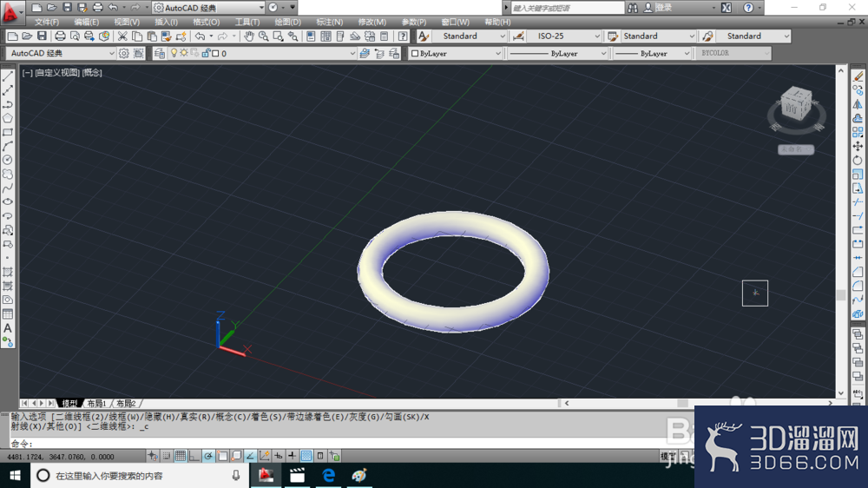Switch to the 布局2 layout tab
Image resolution: width=868 pixels, height=488 pixels.
coord(126,404)
